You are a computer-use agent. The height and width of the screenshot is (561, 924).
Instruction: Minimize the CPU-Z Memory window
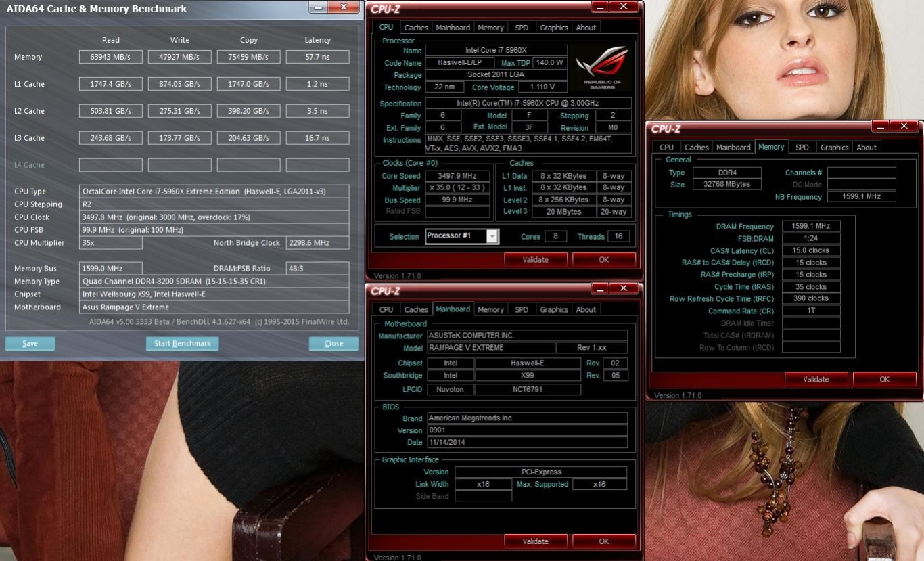click(880, 126)
